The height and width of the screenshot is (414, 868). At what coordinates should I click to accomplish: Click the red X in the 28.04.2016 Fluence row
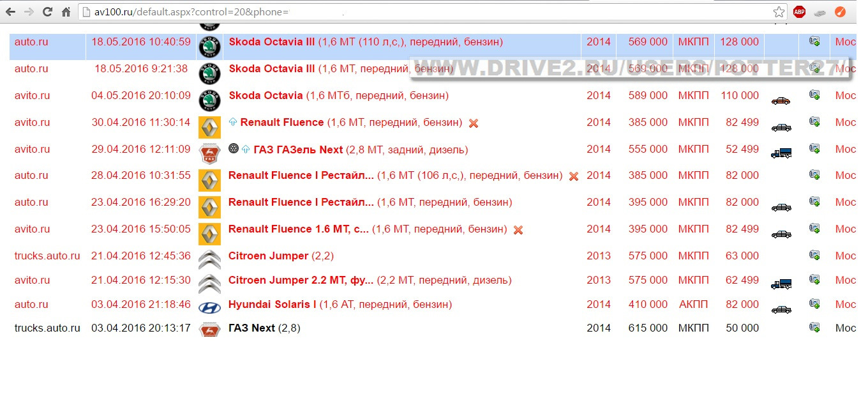(573, 176)
